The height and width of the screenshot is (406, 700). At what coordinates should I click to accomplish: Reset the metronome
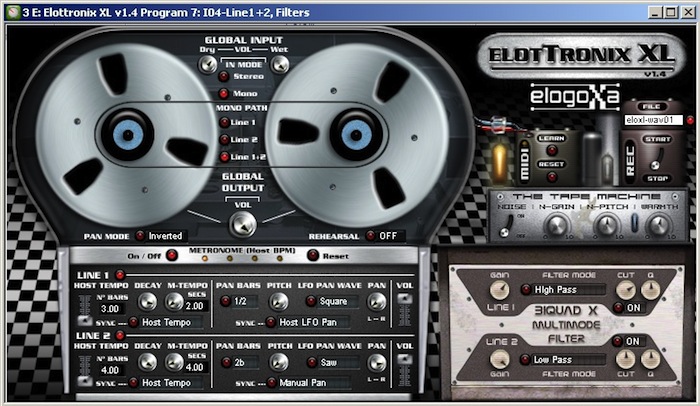tap(313, 255)
